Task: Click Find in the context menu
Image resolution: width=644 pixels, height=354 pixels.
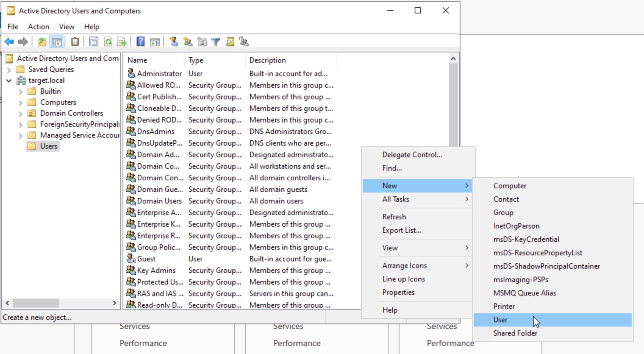Action: [392, 168]
